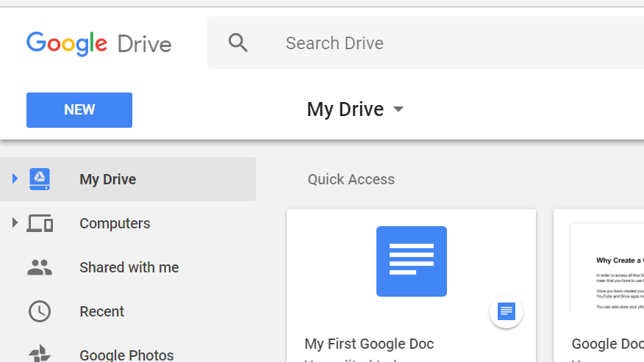The width and height of the screenshot is (644, 362).
Task: Click the My Drive sidebar icon
Action: coord(40,179)
